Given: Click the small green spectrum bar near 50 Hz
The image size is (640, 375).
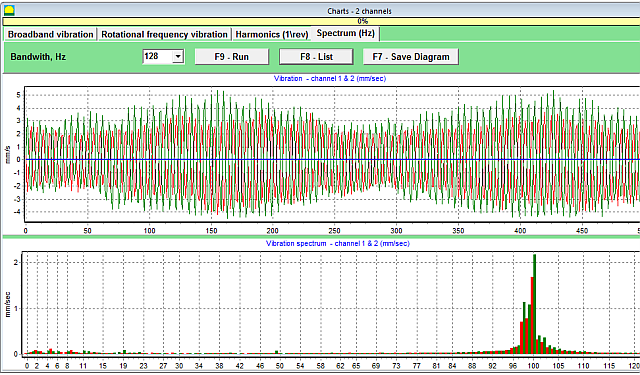Looking at the screenshot, I should click(x=277, y=352).
